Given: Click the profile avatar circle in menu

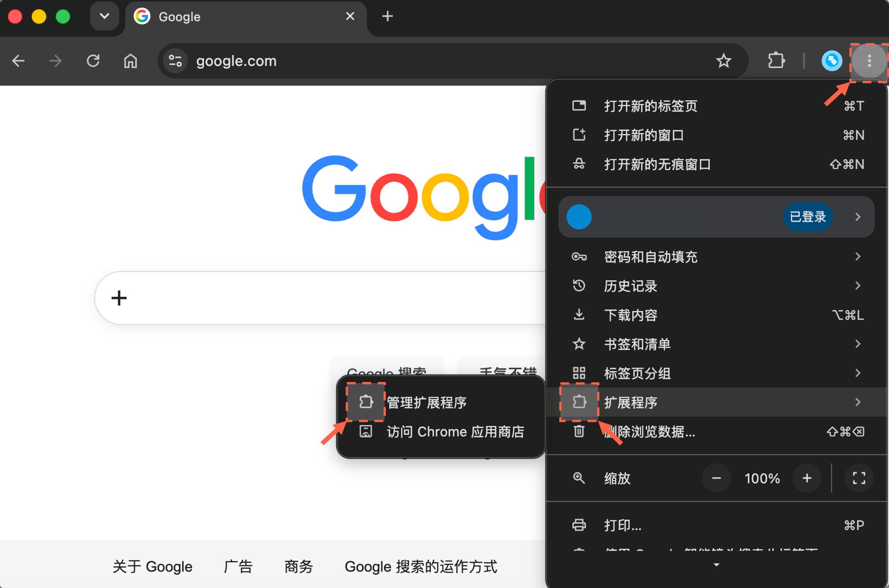Looking at the screenshot, I should coord(579,217).
